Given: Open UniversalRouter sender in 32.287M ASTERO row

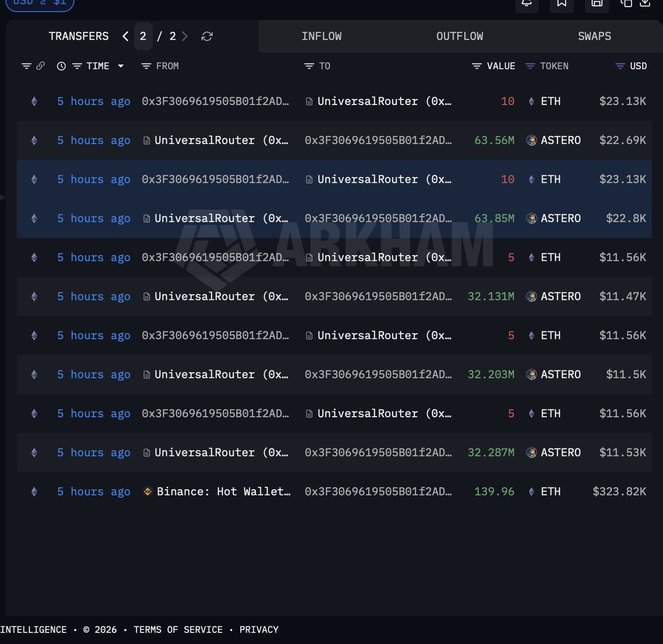Looking at the screenshot, I should 222,453.
